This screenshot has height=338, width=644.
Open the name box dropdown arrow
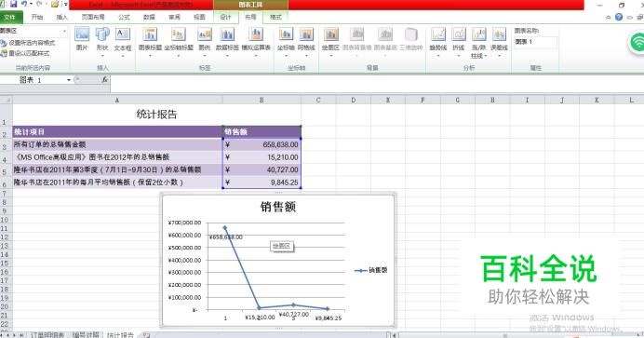tap(69, 80)
